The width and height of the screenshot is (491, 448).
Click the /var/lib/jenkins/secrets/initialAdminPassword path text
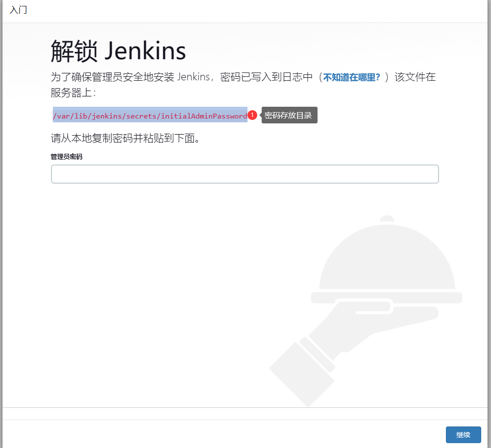pos(150,116)
